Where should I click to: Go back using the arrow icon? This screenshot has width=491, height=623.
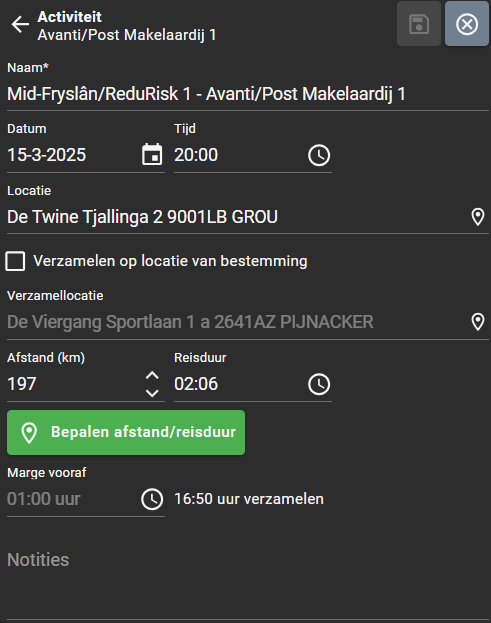[x=20, y=24]
